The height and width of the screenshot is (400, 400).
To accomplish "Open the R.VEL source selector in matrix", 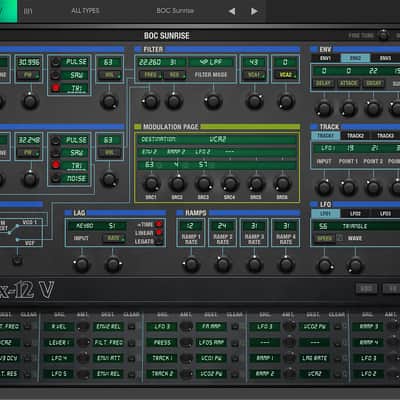I will (x=59, y=327).
